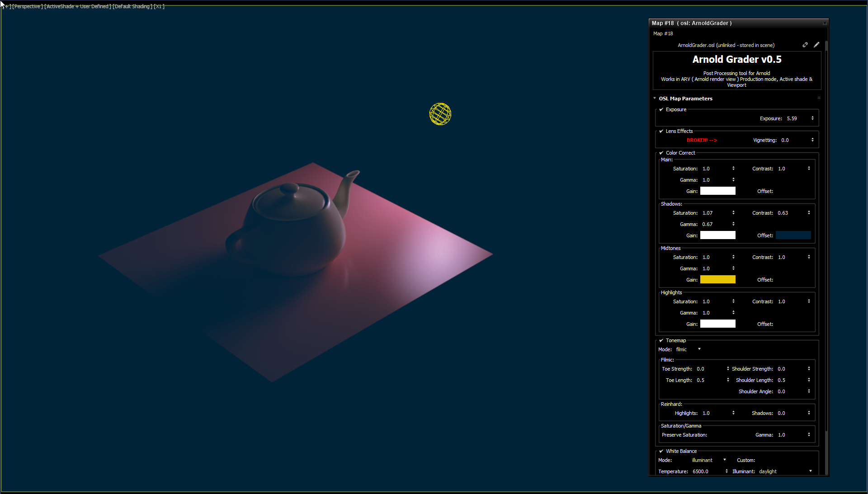Screen dimensions: 868x494
Task: Disable the White Balance checkbox
Action: pos(661,451)
